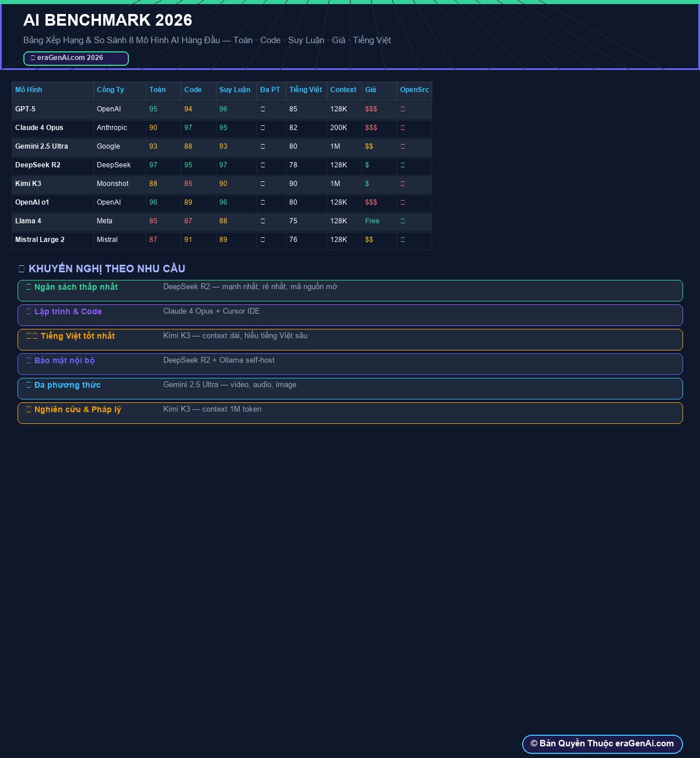Select the Ngân sách thấp nhất recommendation card
The height and width of the screenshot is (758, 700).
tap(350, 290)
